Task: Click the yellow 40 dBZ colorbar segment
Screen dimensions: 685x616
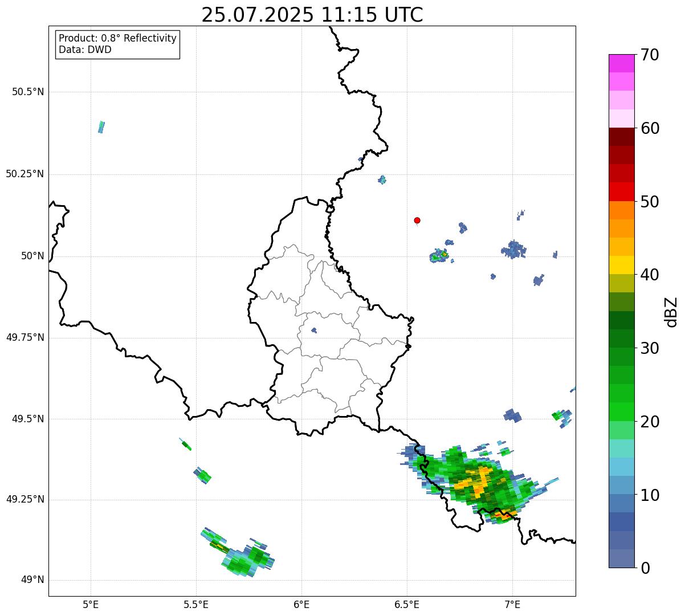Action: [x=621, y=265]
